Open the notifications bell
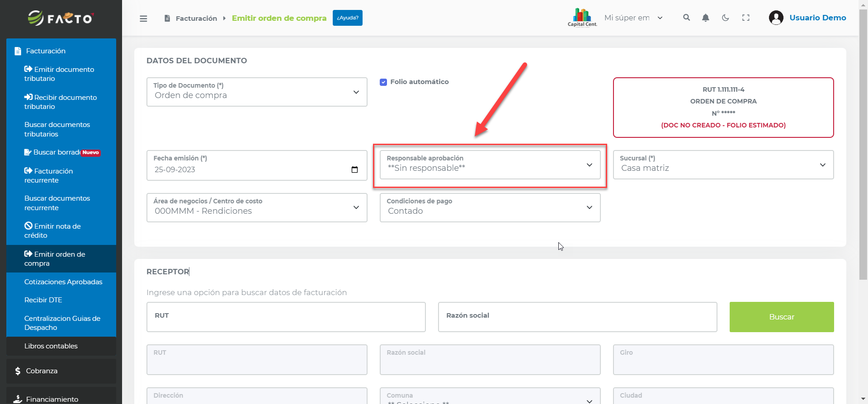The height and width of the screenshot is (404, 868). point(705,18)
